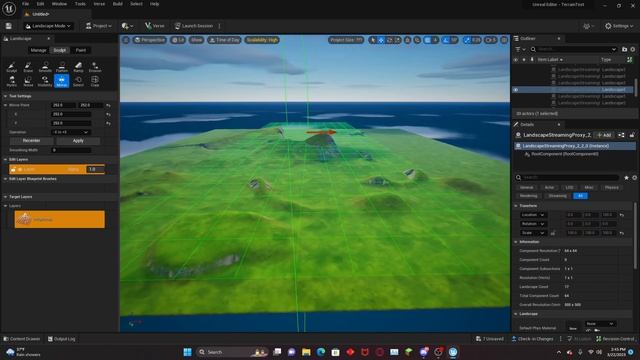
Task: Open Microsoft Edge from taskbar
Action: [321, 352]
